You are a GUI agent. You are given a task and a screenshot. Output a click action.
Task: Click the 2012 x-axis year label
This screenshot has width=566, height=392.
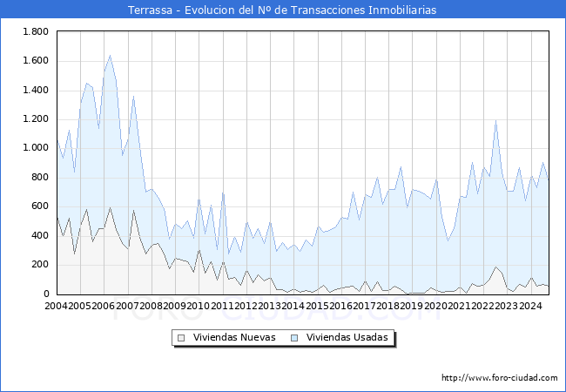click(246, 306)
